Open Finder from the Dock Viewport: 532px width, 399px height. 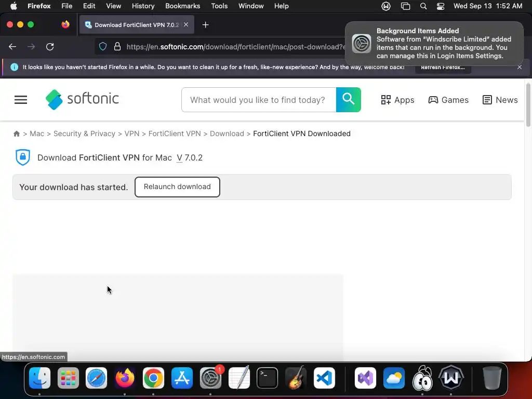coord(39,378)
